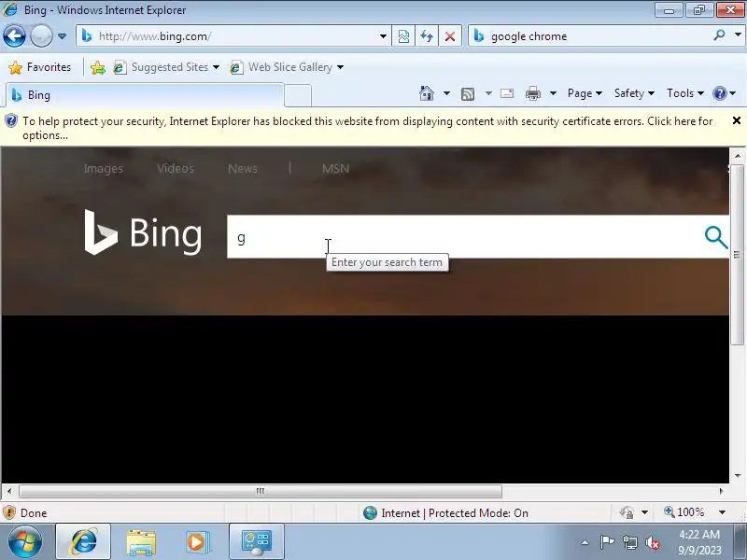Click the vertical scroll up arrow
Screen dimensions: 747x560
pos(738,156)
